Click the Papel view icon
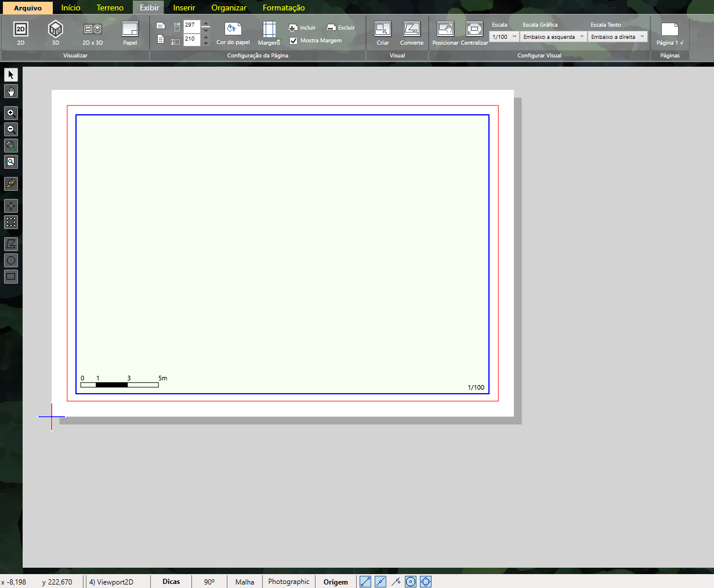The width and height of the screenshot is (714, 588). point(130,31)
